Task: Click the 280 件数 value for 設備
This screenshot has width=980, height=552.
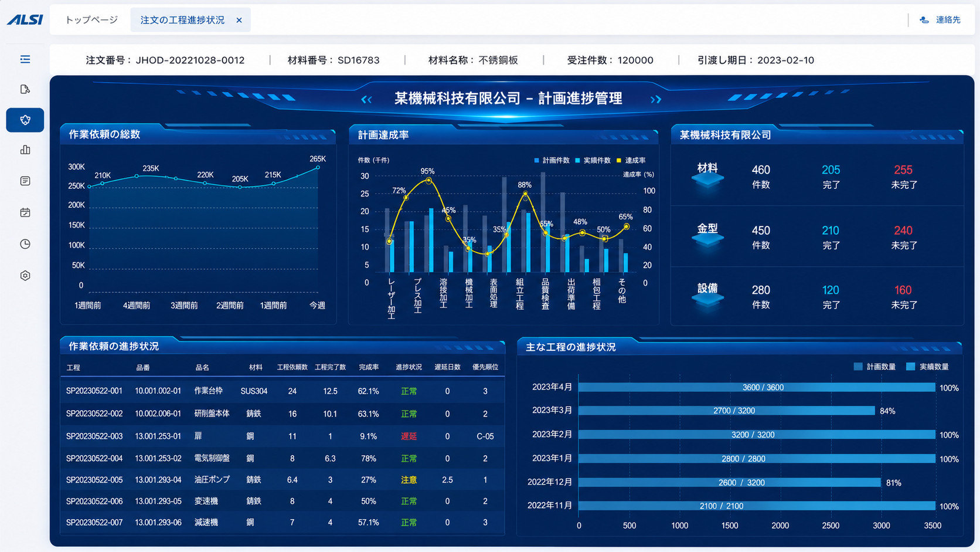Action: [761, 290]
